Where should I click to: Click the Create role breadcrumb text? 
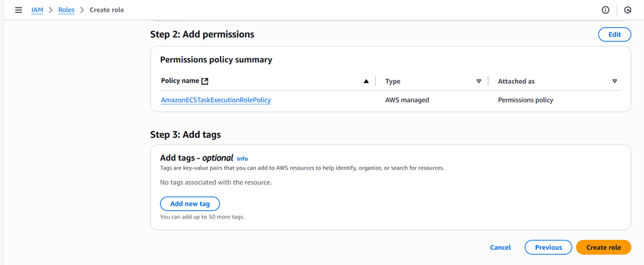(106, 10)
